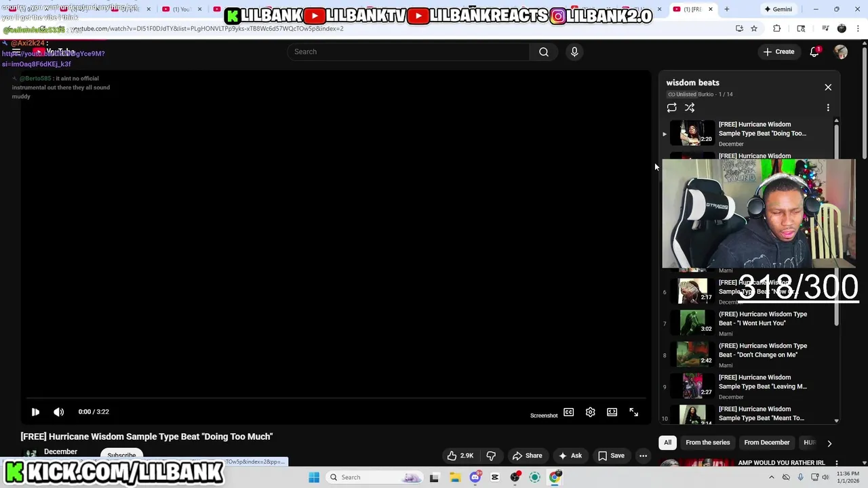Select the "From the series" chip
Screen dimensions: 868x488
click(708, 443)
